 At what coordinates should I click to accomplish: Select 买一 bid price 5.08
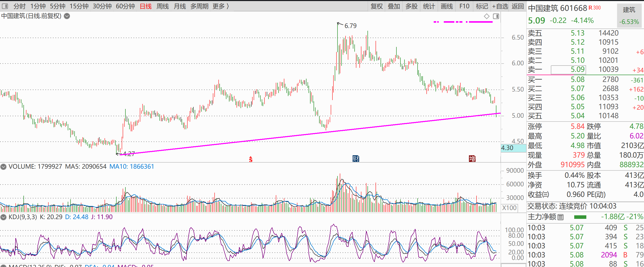(x=578, y=79)
